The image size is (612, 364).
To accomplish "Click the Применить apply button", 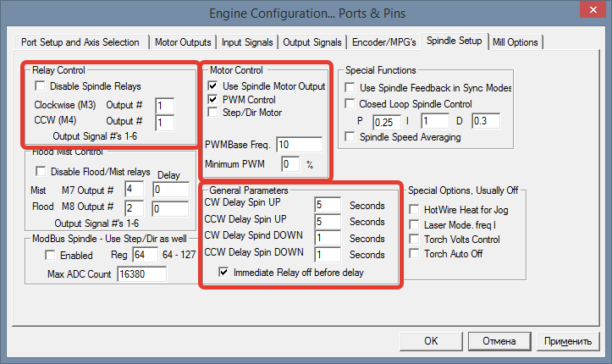I will [567, 340].
